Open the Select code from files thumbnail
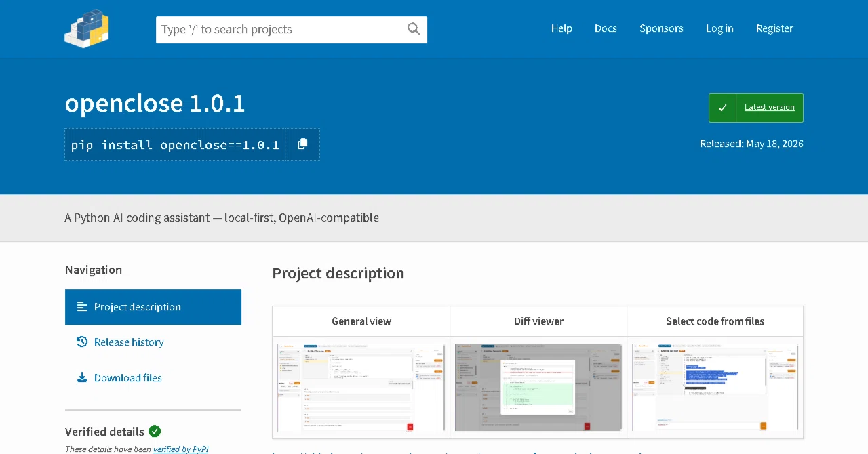868x454 pixels. (x=715, y=387)
